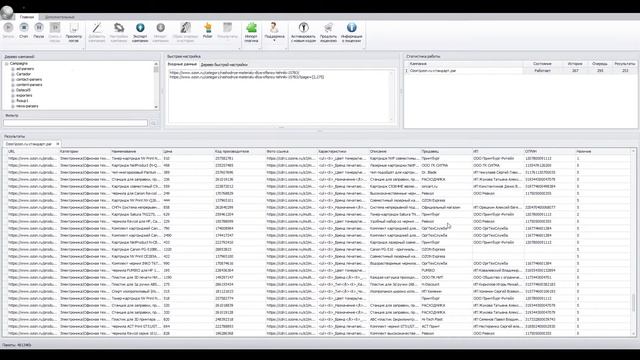The image size is (640, 360).
Task: Open the Поддержка support dropdown
Action: [274, 33]
